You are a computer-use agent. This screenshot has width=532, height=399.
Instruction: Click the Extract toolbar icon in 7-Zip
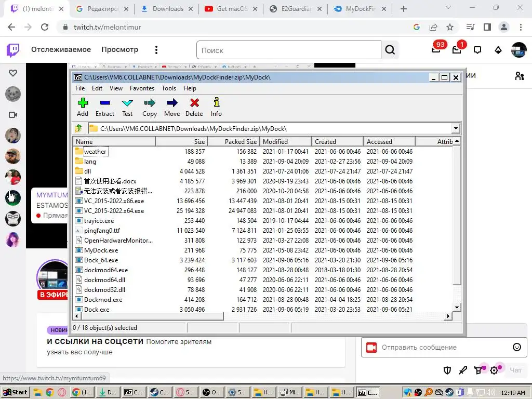105,107
